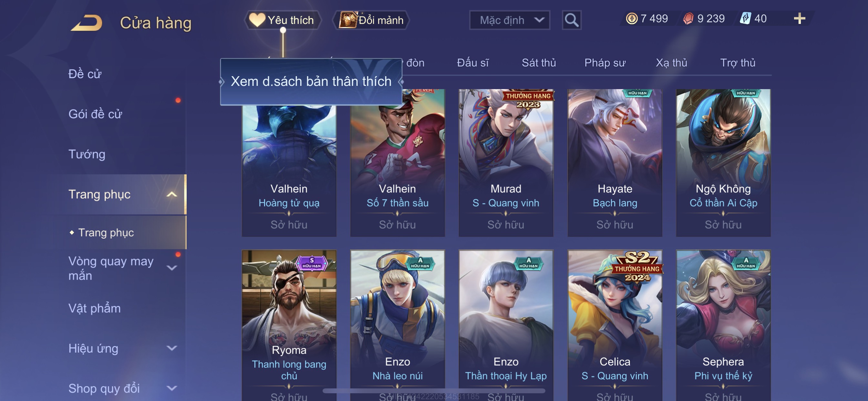This screenshot has height=401, width=868.
Task: Open the search magnifier icon
Action: 572,20
